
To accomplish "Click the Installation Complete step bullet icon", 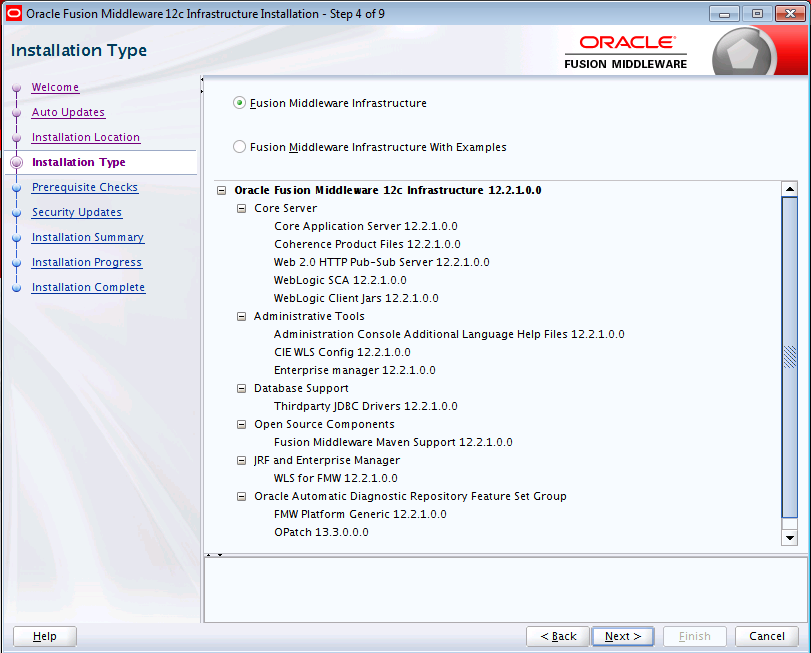I will point(17,287).
